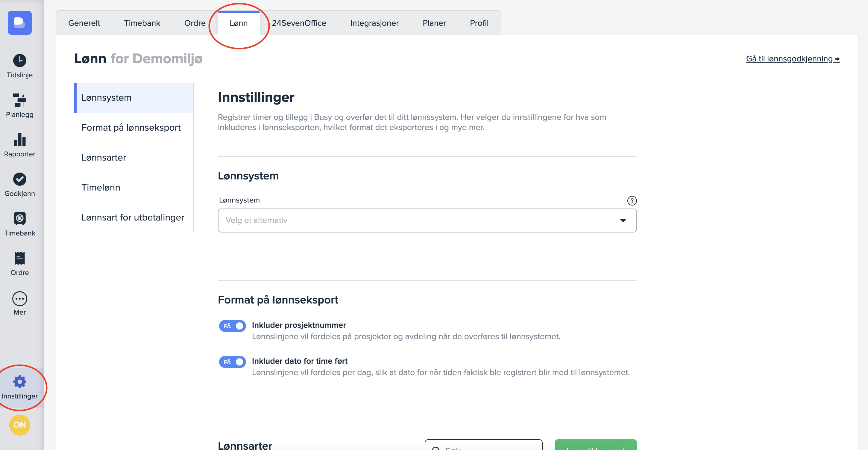This screenshot has width=868, height=450.
Task: Click the Innstillinger gear icon
Action: tap(19, 381)
